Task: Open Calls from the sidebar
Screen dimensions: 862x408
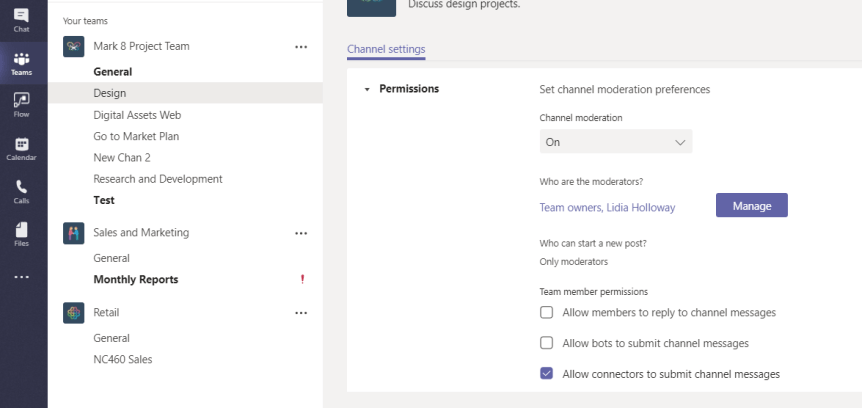Action: click(x=21, y=191)
